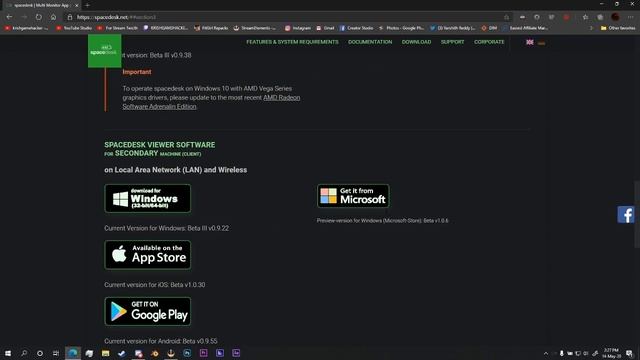The width and height of the screenshot is (640, 360).
Task: Go back with the browser back arrow
Action: 9,17
